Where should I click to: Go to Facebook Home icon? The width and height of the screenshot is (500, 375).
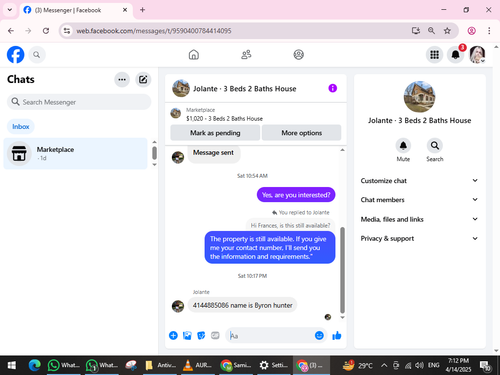click(194, 55)
